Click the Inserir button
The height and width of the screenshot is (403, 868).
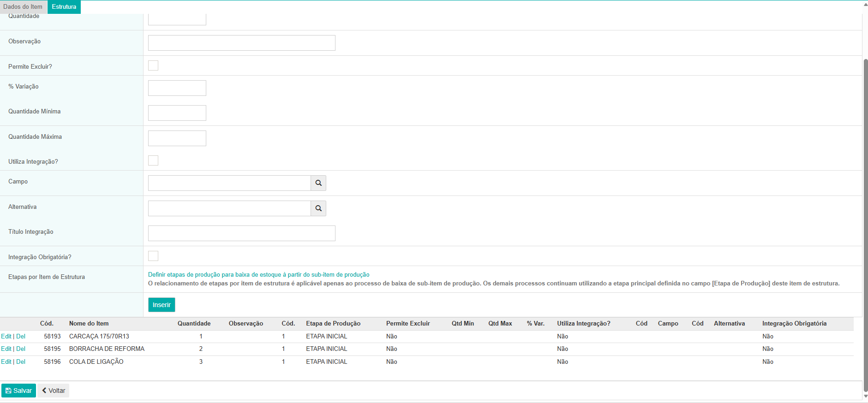click(x=162, y=305)
